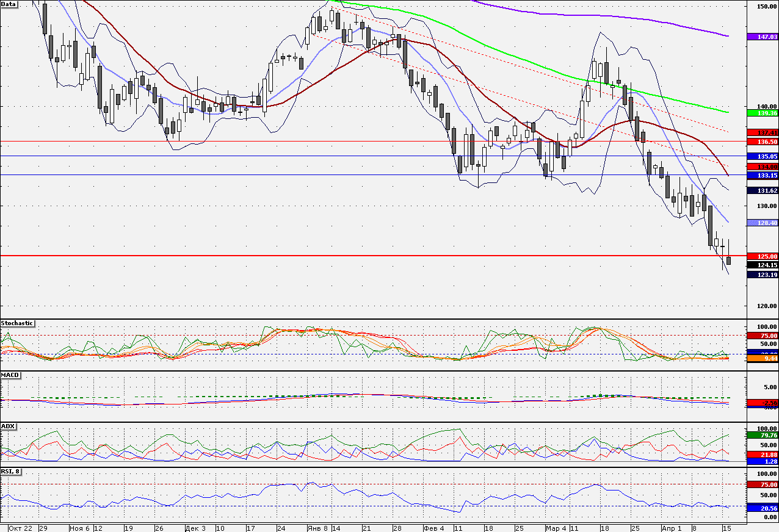
Task: Select the dark 123.19 Bollinger band tag
Action: click(762, 275)
